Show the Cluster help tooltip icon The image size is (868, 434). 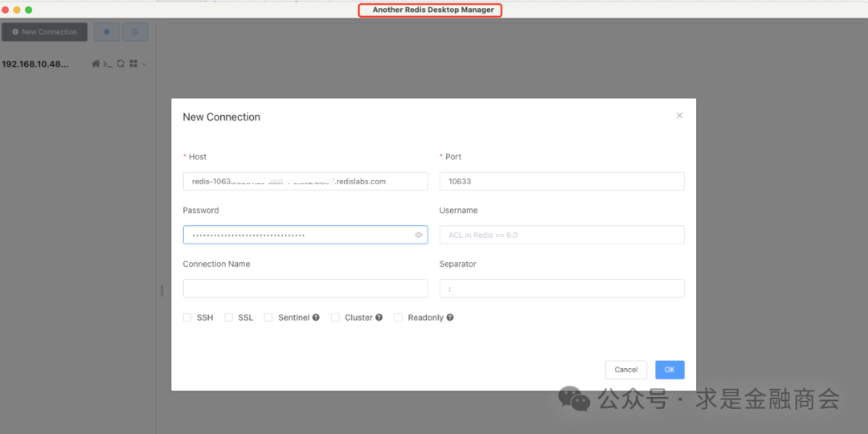[x=379, y=317]
